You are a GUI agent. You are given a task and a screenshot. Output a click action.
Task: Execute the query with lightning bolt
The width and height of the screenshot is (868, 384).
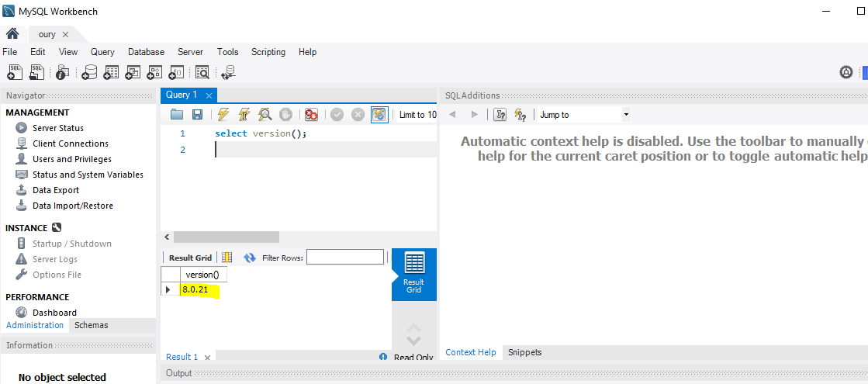223,115
